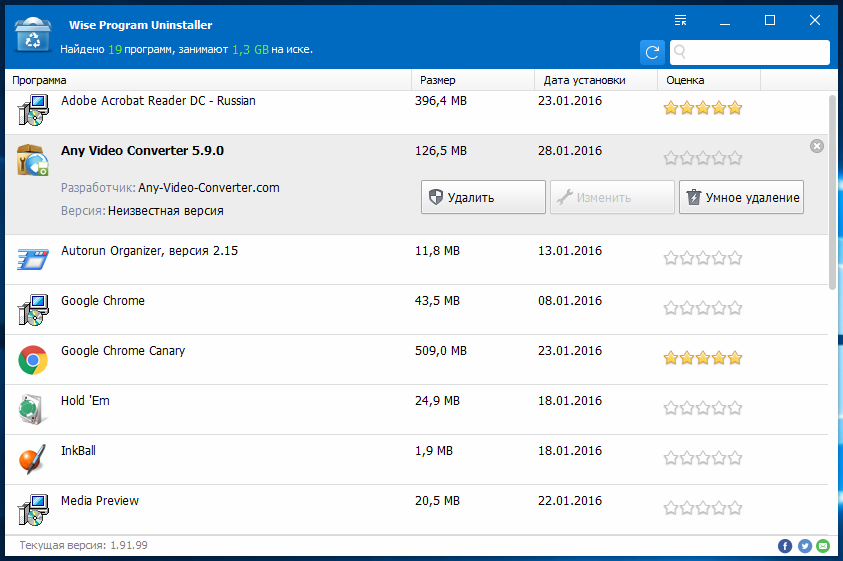843x561 pixels.
Task: Open the menu icon in title bar
Action: pos(680,20)
